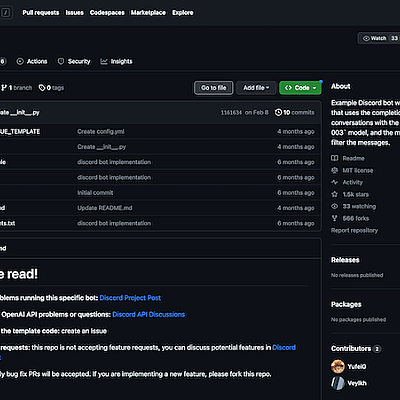400x400 pixels.
Task: View the 0 tags link
Action: pos(51,88)
